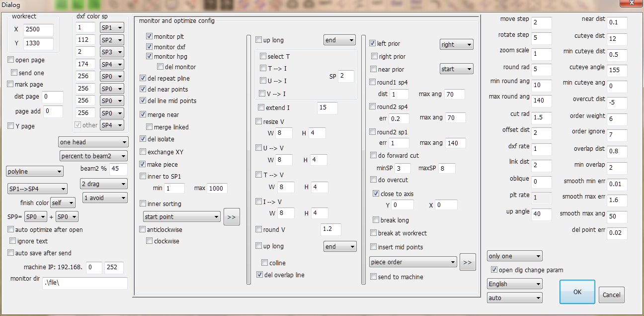
Task: Check the send to machine box
Action: pos(374,277)
